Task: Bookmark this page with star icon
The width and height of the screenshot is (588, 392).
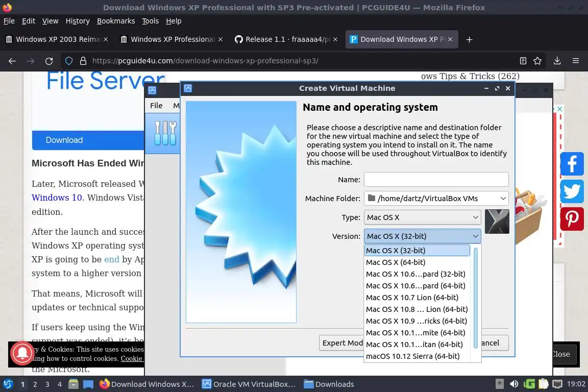Action: coord(537,61)
